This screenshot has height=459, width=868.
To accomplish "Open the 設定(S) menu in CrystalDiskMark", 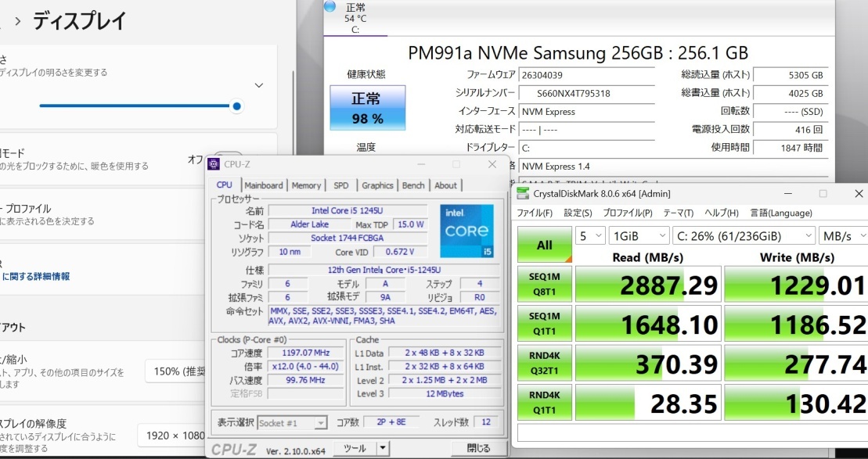I will (x=578, y=213).
